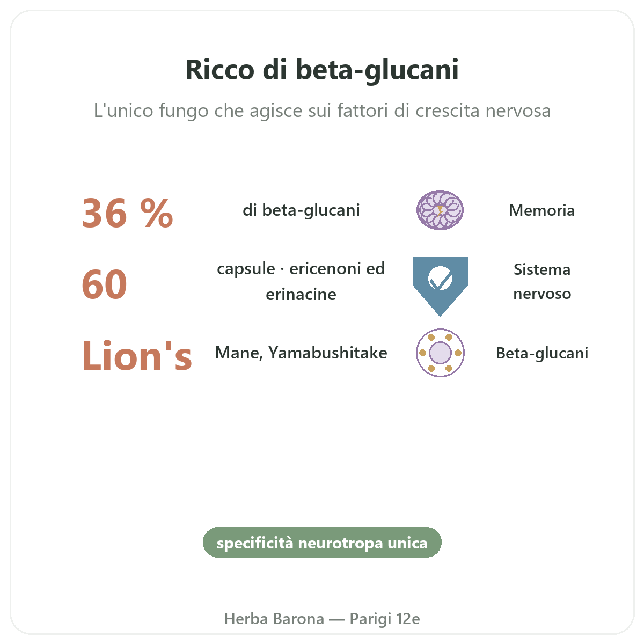The image size is (644, 644).
Task: Click the 'Mane, Yamabushitake' label
Action: [x=301, y=353]
